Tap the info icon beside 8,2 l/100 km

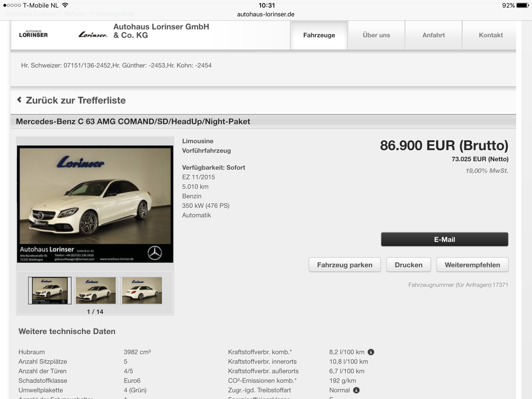tap(371, 352)
